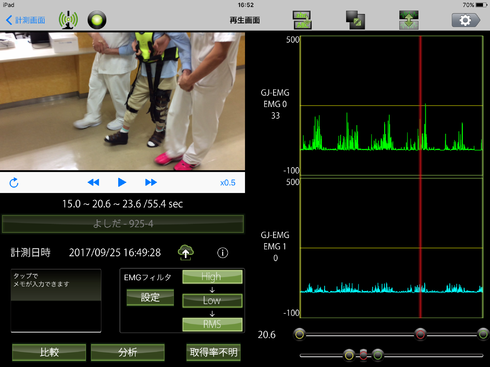
Task: Tap the 再生画面 title
Action: point(245,20)
